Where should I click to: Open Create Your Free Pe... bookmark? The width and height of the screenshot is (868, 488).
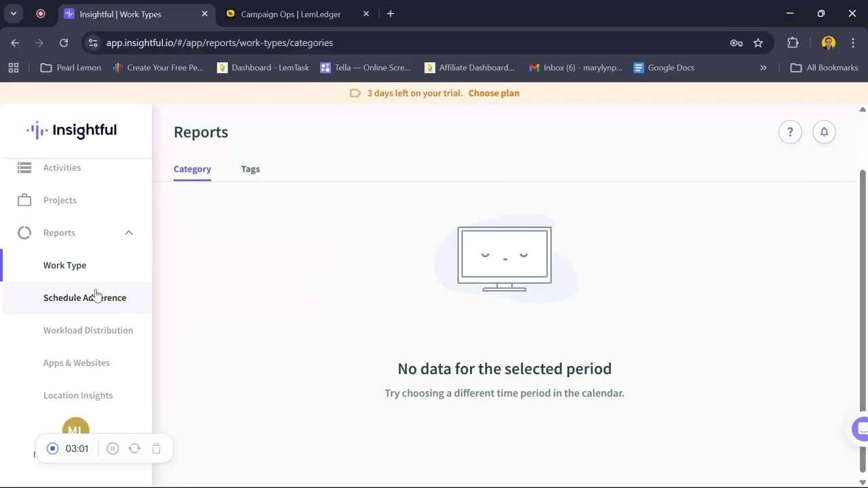click(158, 68)
